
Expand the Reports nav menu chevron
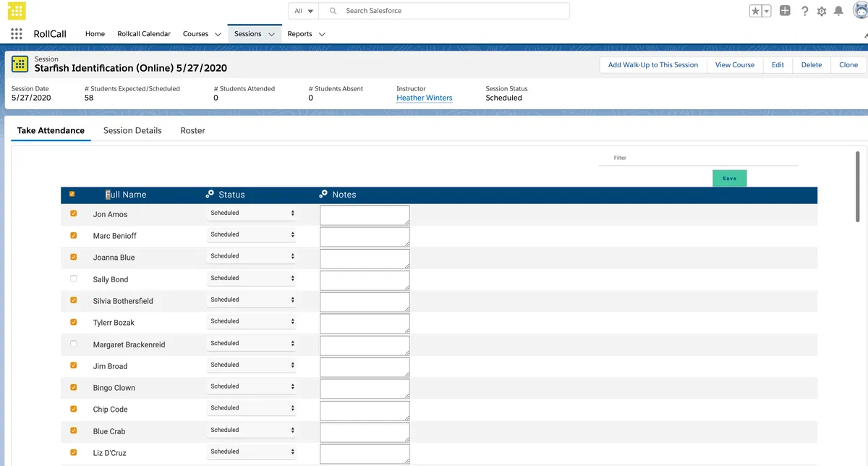coord(322,34)
